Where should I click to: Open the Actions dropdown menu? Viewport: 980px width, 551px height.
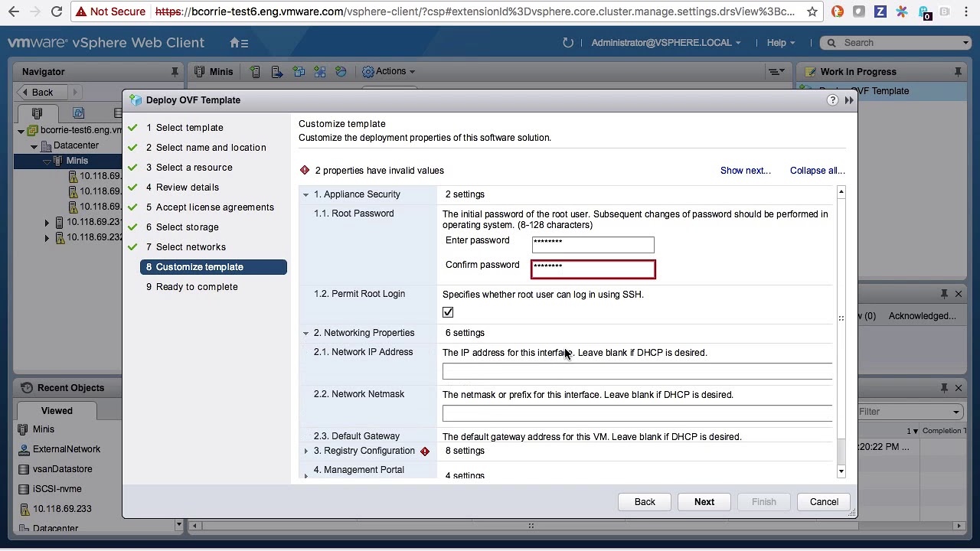pos(389,71)
